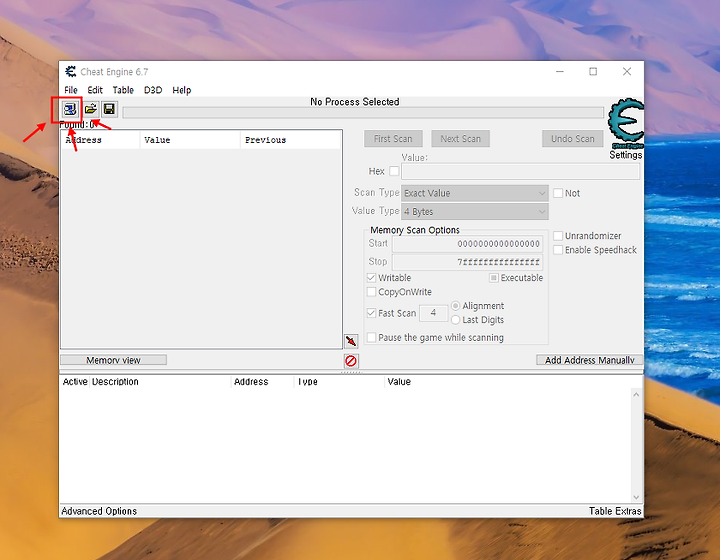720x560 pixels.
Task: Focus the scan Value input field
Action: click(520, 171)
